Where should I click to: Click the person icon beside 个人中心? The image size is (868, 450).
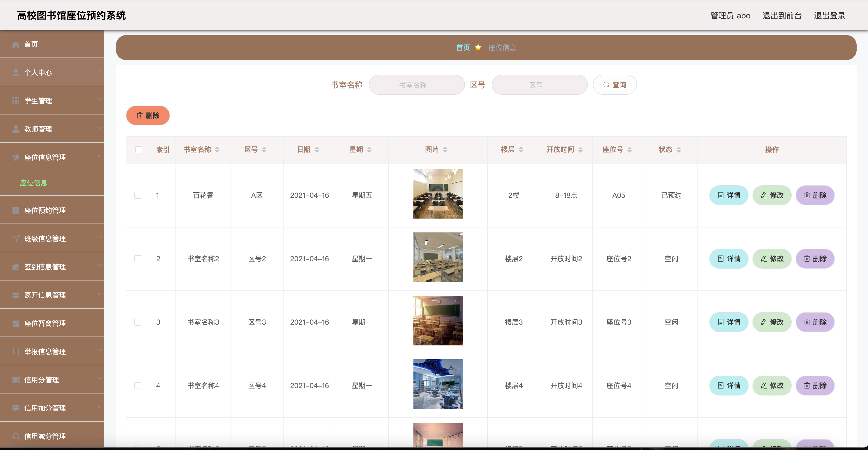16,73
